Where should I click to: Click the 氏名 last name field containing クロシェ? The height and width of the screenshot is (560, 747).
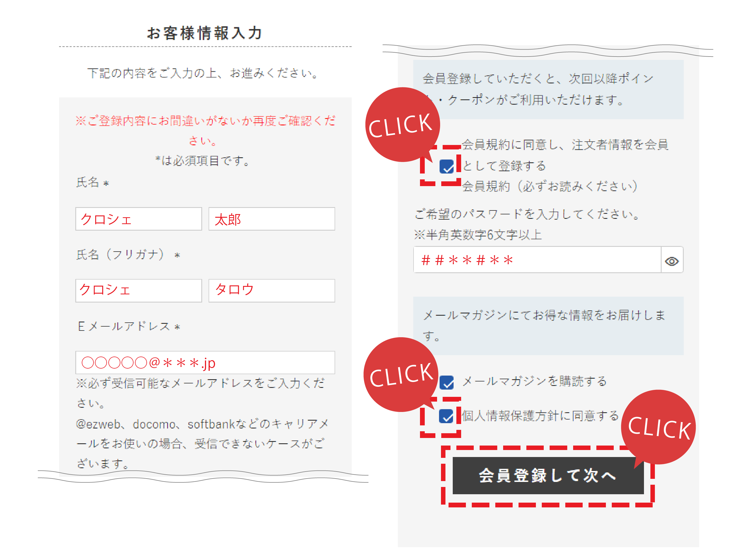point(139,219)
